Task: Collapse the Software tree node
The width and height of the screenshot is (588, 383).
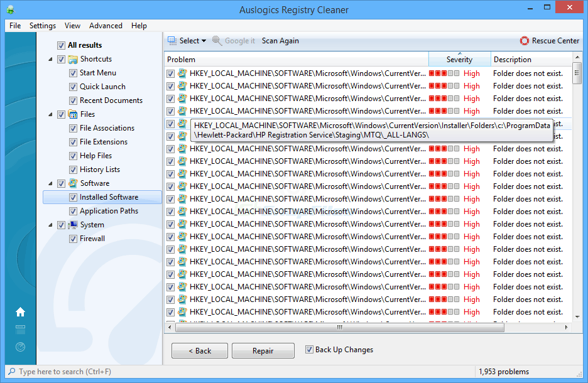Action: tap(50, 183)
